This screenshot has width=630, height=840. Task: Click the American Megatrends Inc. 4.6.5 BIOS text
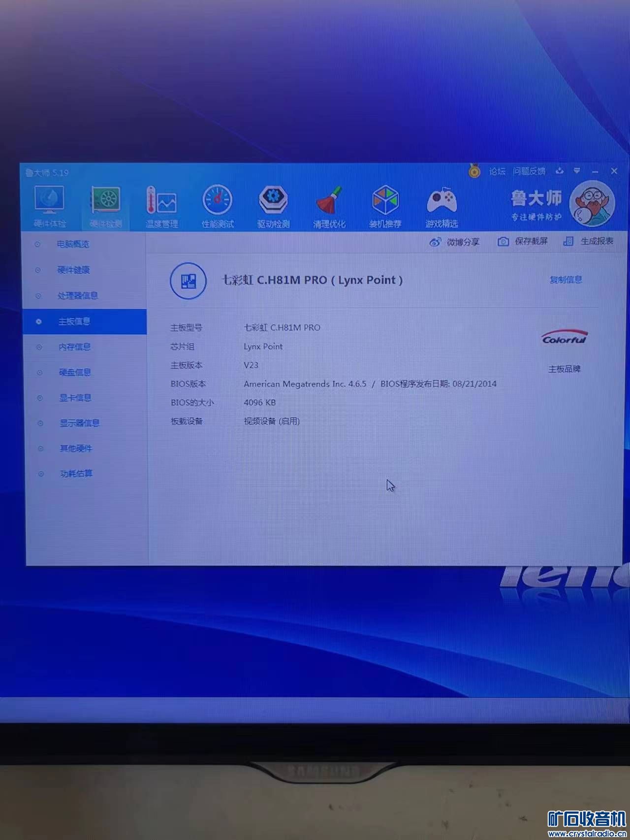(305, 384)
